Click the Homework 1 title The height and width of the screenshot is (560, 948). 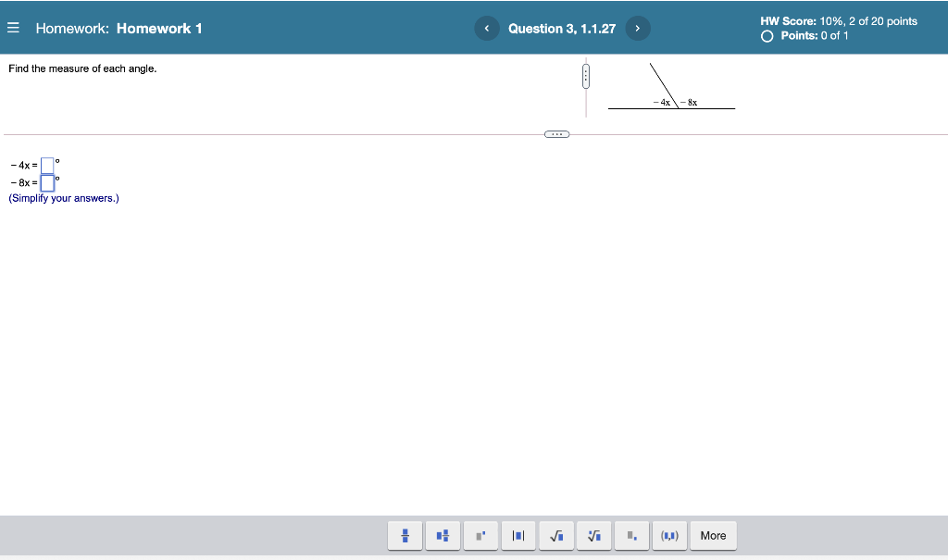(x=159, y=29)
